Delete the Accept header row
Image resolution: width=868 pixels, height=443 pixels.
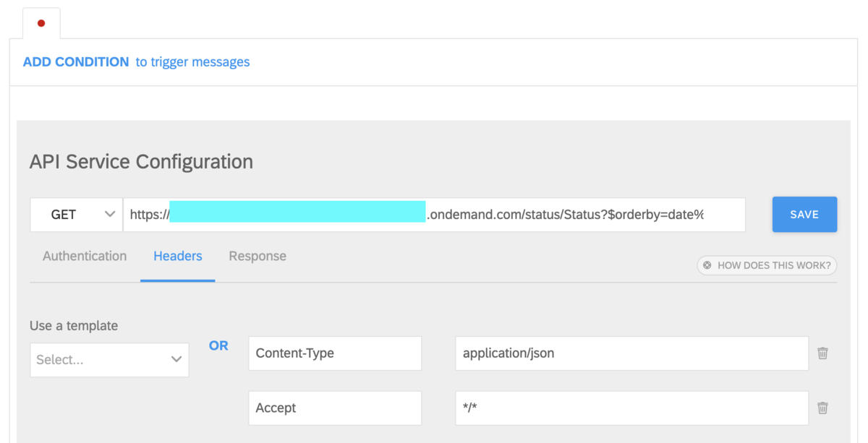[x=822, y=408]
